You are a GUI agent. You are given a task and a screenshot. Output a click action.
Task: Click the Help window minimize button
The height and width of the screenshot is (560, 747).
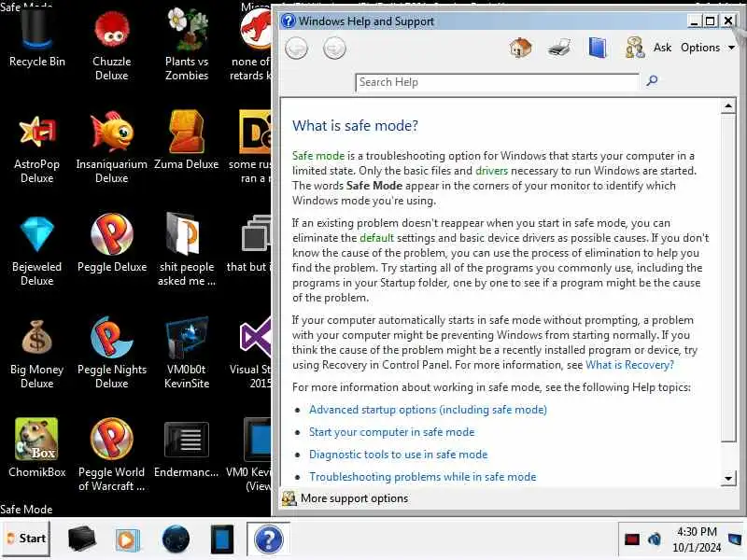(694, 21)
